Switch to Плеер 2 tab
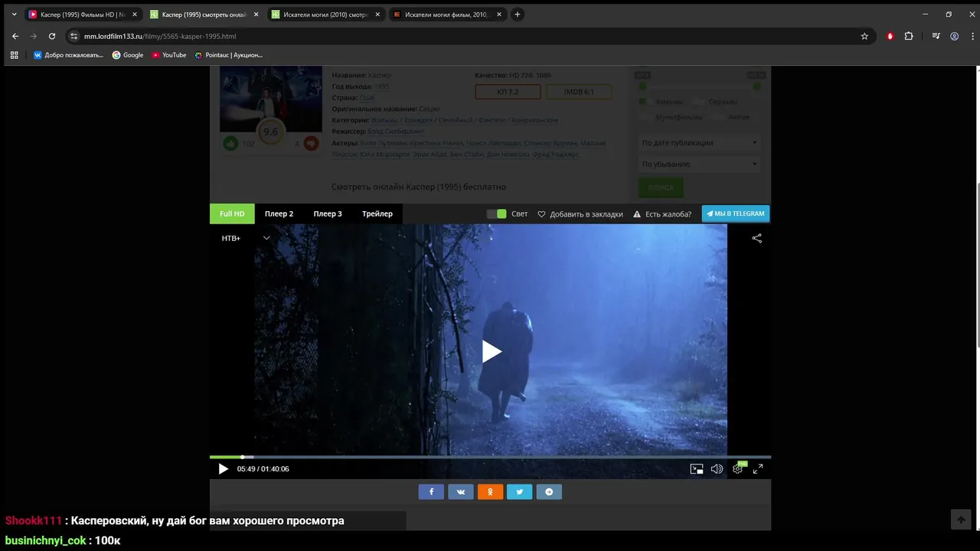The width and height of the screenshot is (980, 551). click(279, 214)
